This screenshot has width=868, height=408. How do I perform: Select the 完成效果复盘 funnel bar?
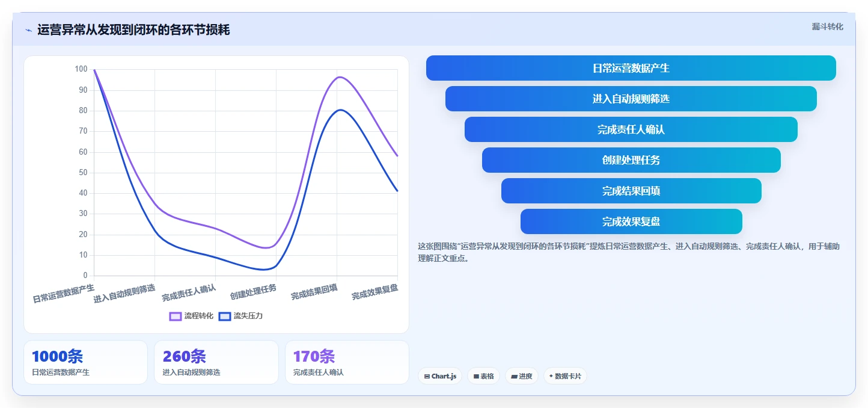pos(631,221)
